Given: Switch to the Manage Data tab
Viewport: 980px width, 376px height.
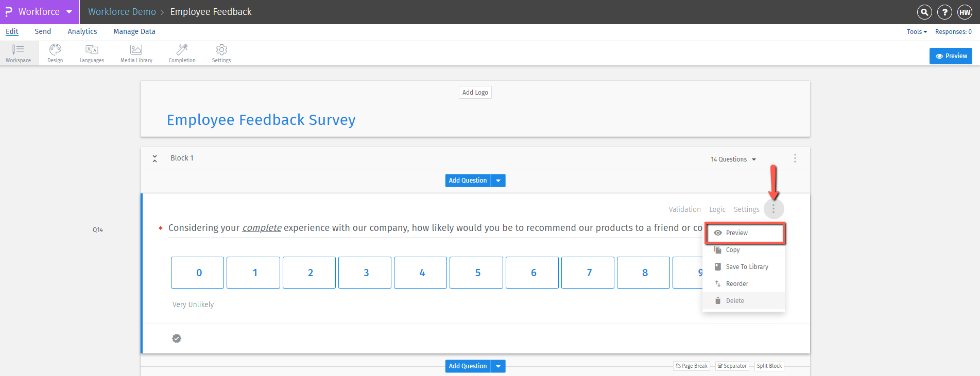Looking at the screenshot, I should pos(134,31).
